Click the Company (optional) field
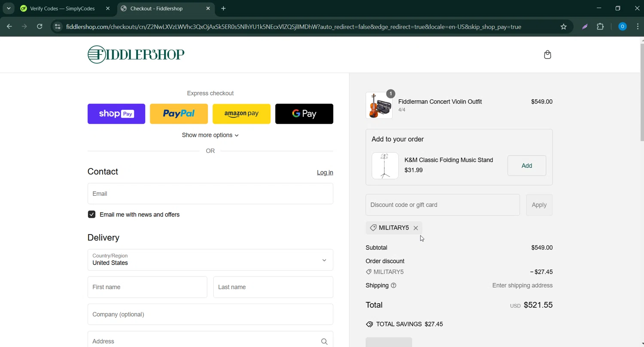644x347 pixels. [210, 314]
